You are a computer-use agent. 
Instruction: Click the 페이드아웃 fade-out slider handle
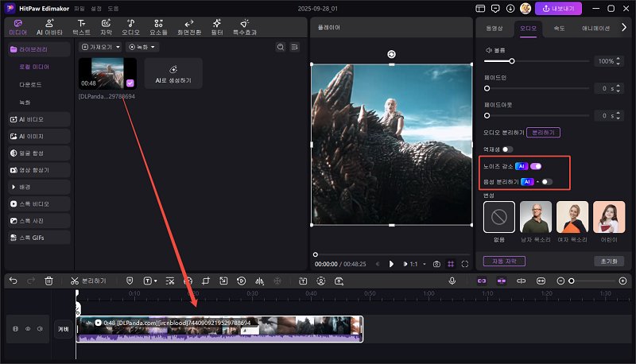pyautogui.click(x=487, y=115)
